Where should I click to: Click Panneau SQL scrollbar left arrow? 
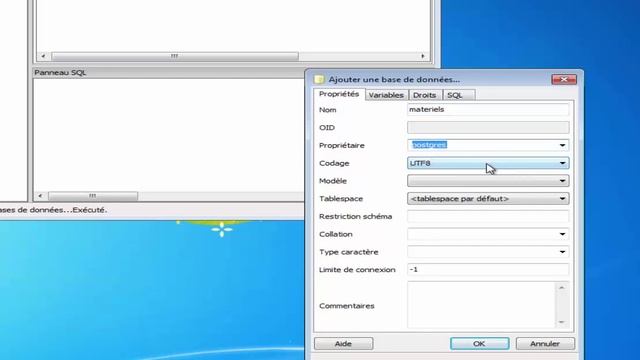pos(40,196)
